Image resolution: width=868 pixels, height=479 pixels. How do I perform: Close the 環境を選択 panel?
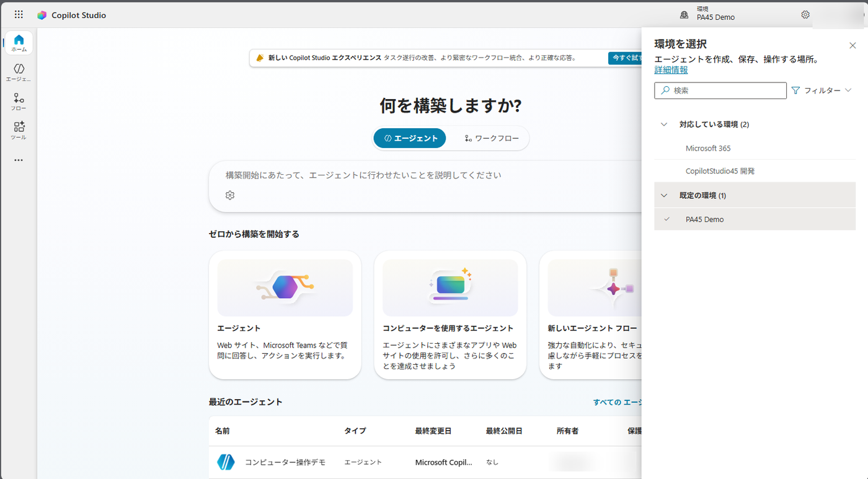click(x=852, y=45)
